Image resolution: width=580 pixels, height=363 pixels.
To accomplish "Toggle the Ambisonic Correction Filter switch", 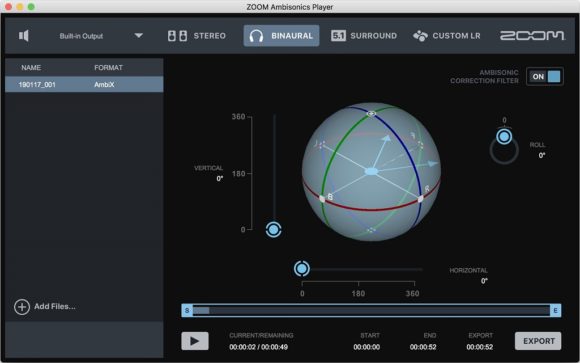I will [x=545, y=77].
